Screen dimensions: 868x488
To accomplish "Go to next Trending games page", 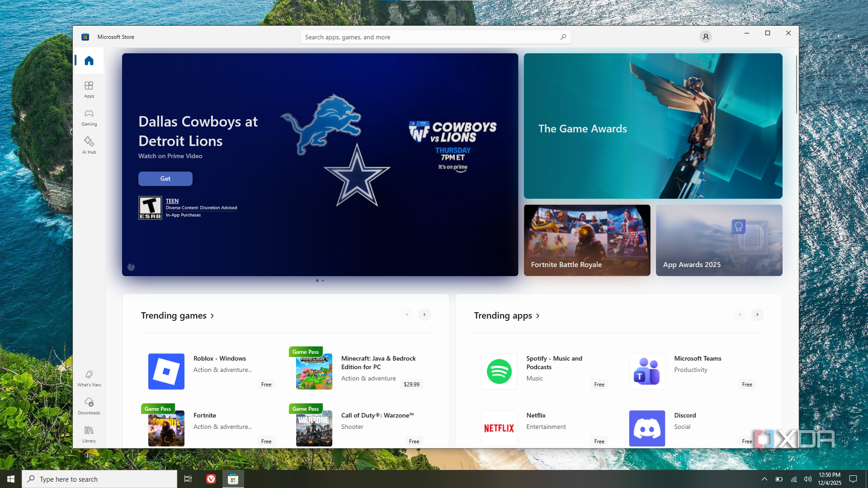I will [x=425, y=314].
